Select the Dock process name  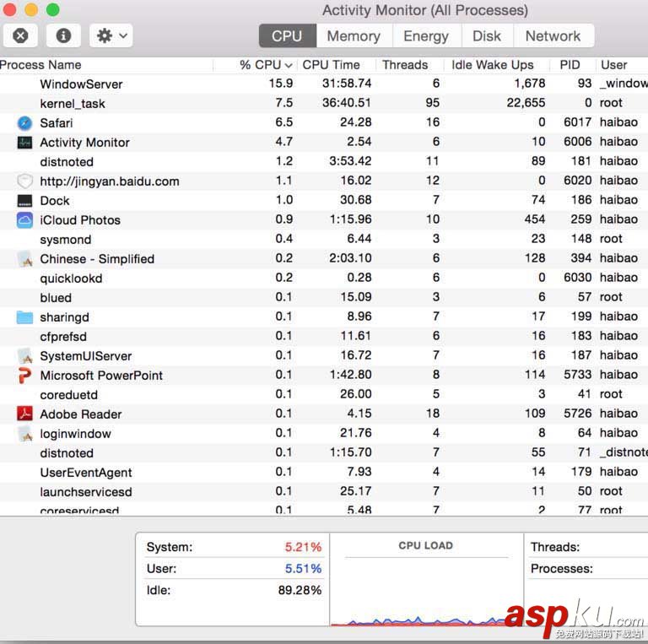[x=55, y=201]
